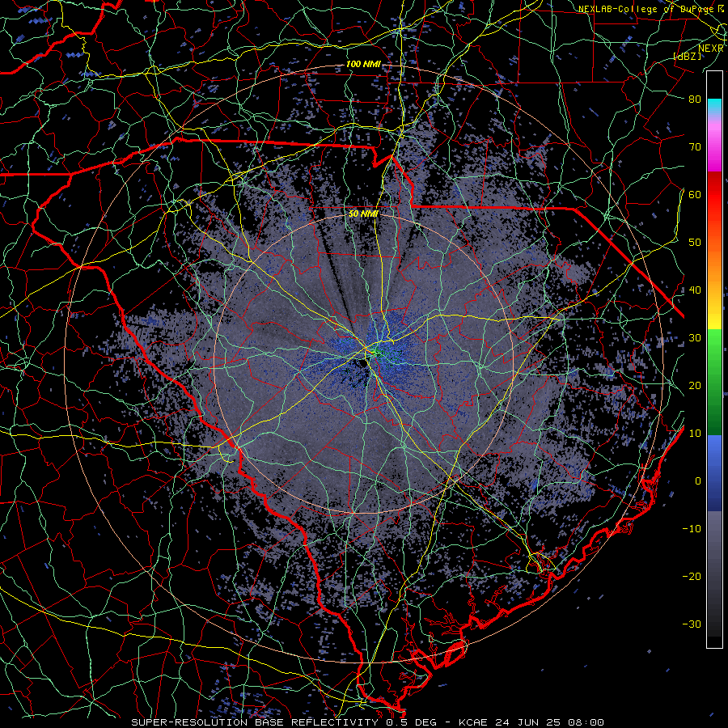728x728 pixels.
Task: Click the -10 value on the color scale
Action: click(692, 529)
